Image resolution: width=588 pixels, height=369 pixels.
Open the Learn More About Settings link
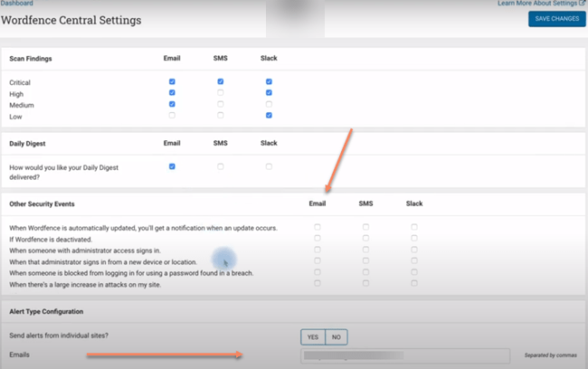click(541, 4)
